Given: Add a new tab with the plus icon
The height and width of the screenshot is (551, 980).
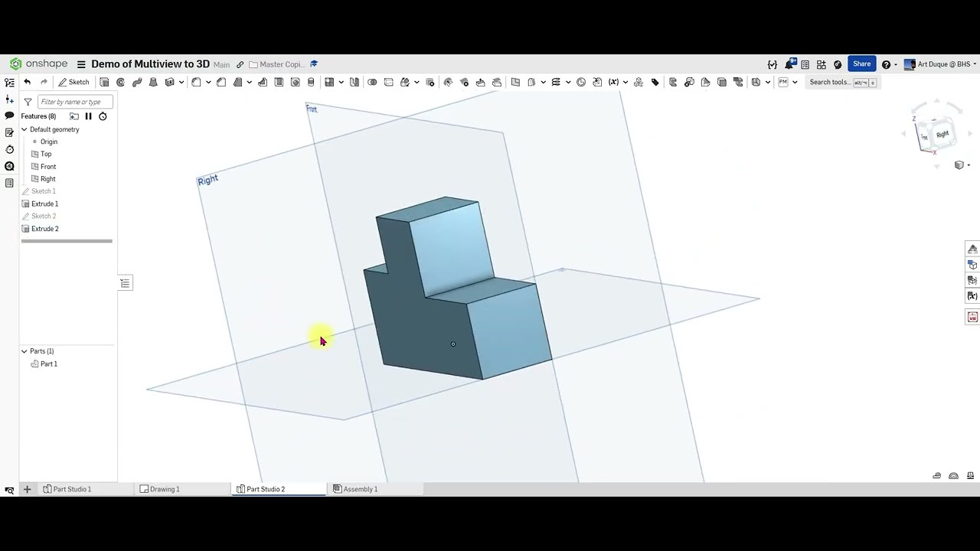Looking at the screenshot, I should tap(27, 489).
